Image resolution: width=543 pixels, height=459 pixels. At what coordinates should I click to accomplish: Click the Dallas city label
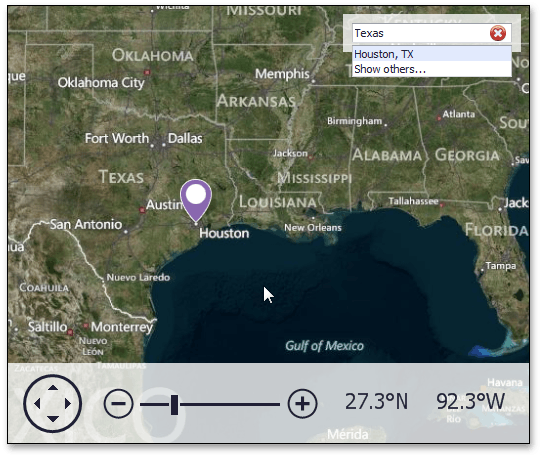point(185,138)
